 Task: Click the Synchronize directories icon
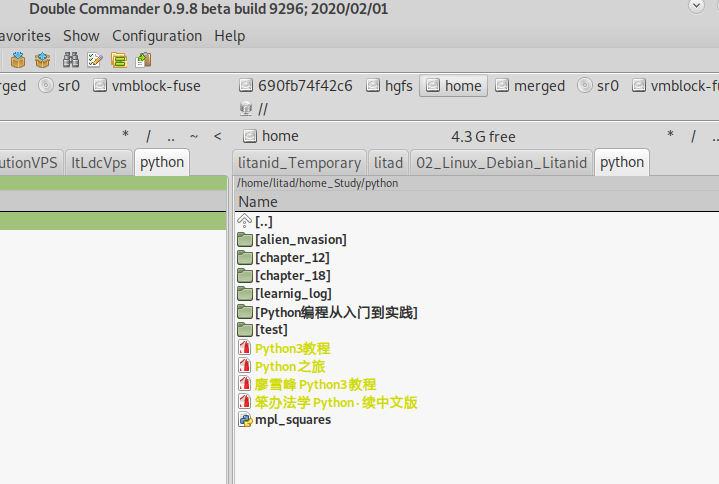(119, 60)
